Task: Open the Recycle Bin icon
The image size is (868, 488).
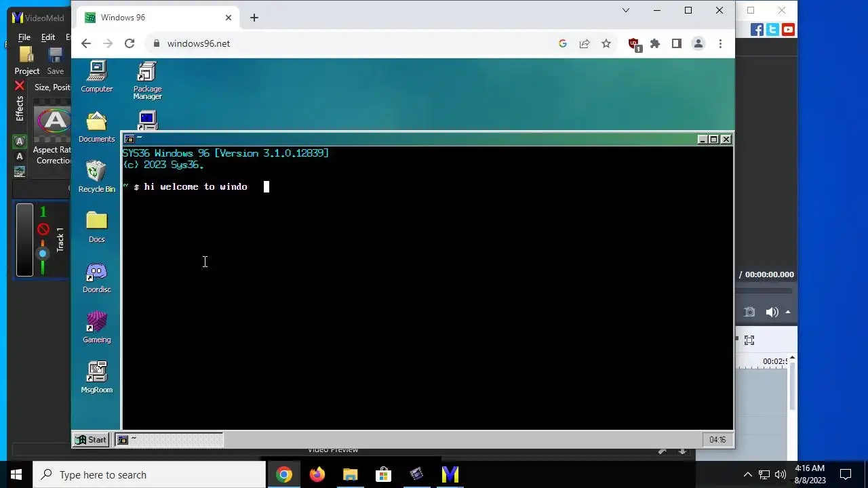Action: (97, 177)
